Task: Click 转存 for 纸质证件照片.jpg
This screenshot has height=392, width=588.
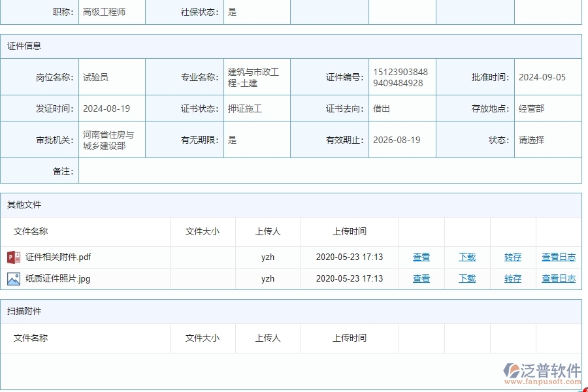Action: (x=513, y=278)
